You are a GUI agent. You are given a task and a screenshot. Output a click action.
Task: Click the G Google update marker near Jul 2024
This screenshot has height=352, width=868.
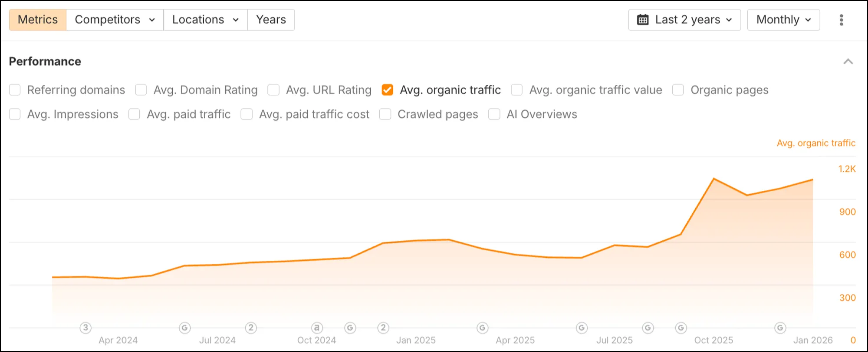(184, 328)
